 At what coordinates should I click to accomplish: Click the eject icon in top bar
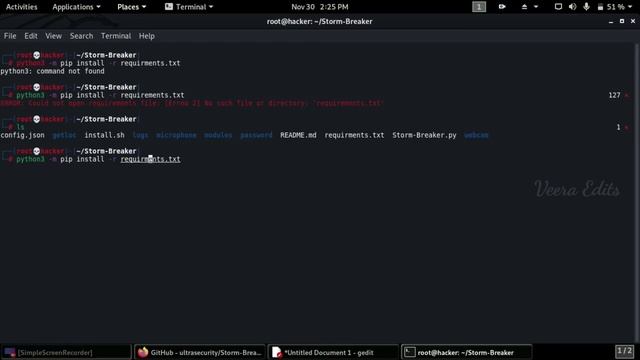click(524, 7)
